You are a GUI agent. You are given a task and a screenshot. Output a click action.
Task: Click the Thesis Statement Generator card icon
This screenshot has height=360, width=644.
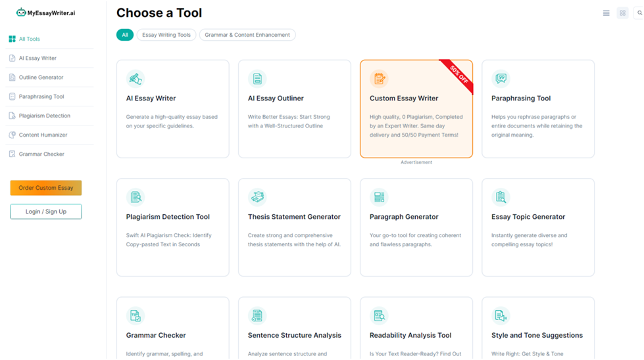click(257, 197)
